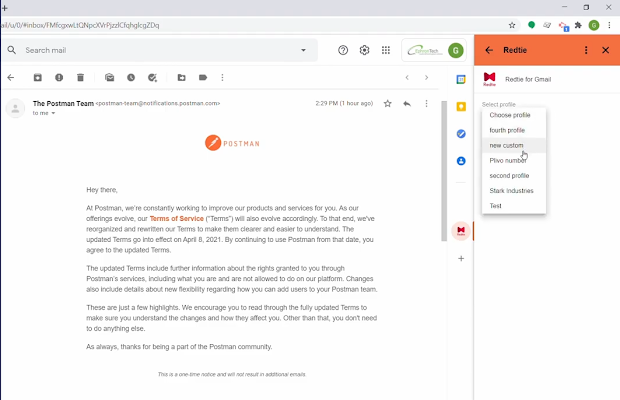
Task: Open the Labels icon
Action: pyautogui.click(x=203, y=77)
